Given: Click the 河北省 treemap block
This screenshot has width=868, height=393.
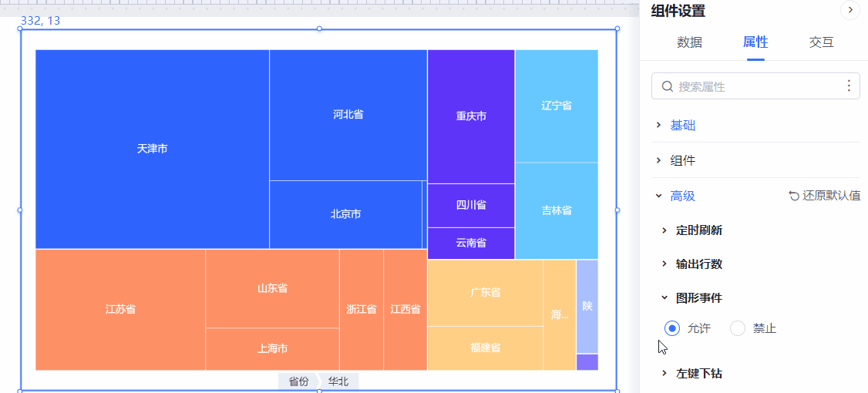Looking at the screenshot, I should point(348,115).
